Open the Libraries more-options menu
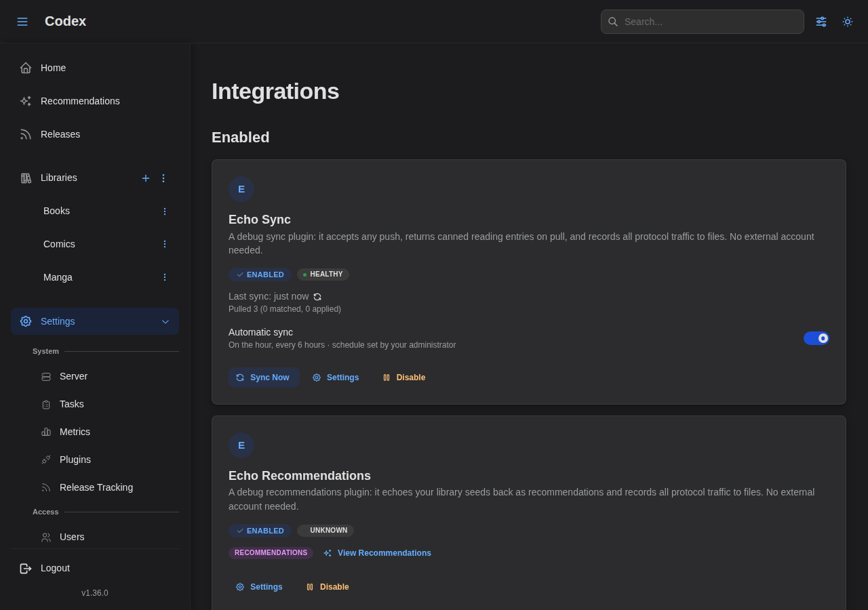The height and width of the screenshot is (610, 868). (x=163, y=178)
